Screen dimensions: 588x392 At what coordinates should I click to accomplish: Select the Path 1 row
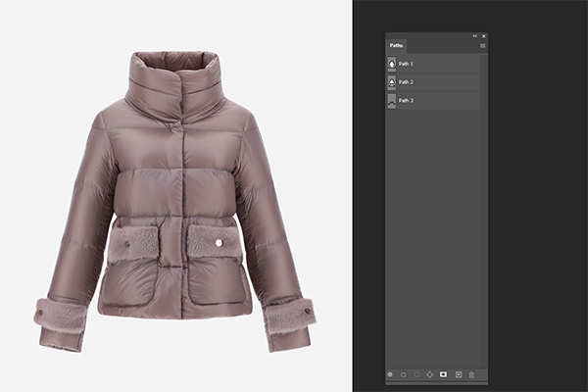(433, 64)
